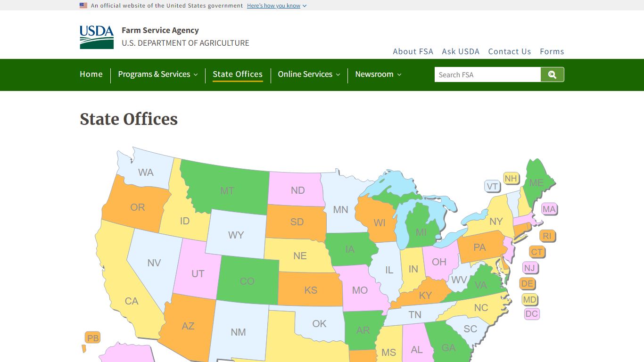Click the Farm Service Agency title
Viewport: 644px width, 362px height.
[160, 30]
